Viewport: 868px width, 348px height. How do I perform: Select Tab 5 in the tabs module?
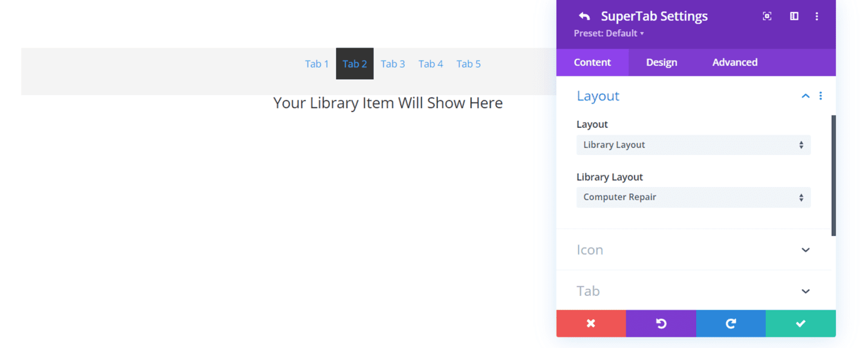(x=468, y=63)
